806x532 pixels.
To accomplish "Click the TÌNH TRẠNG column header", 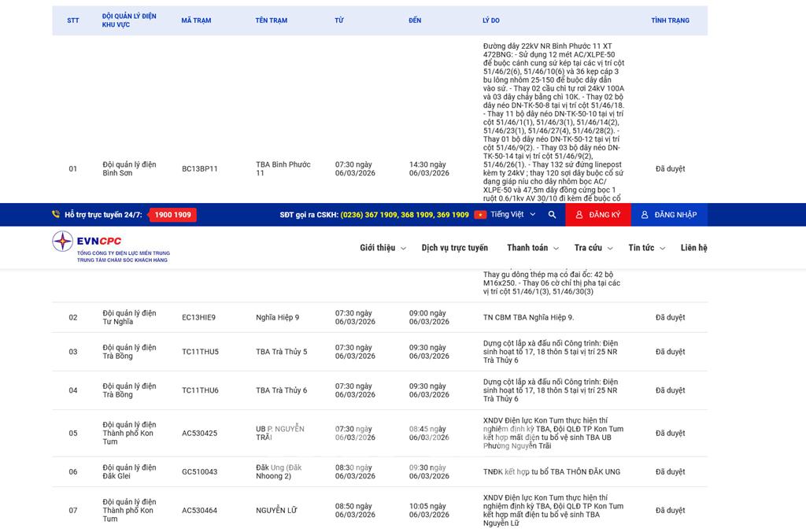I will tap(670, 20).
